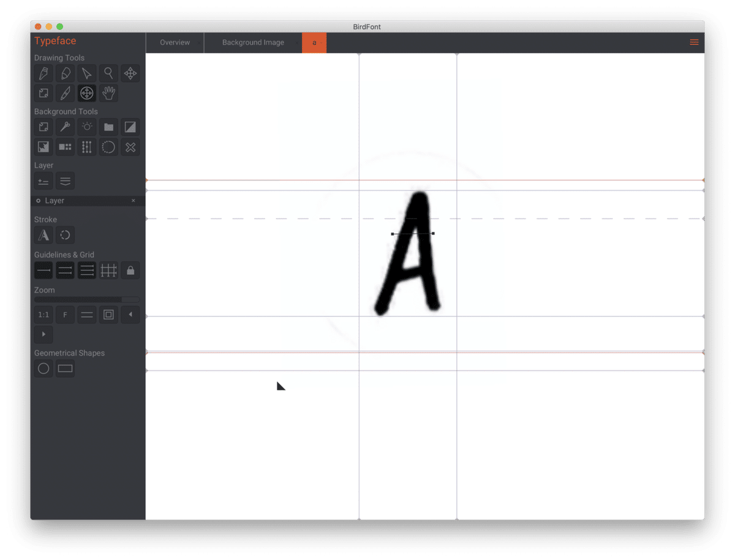Switch to the Overview tab
This screenshot has width=735, height=560.
point(175,43)
